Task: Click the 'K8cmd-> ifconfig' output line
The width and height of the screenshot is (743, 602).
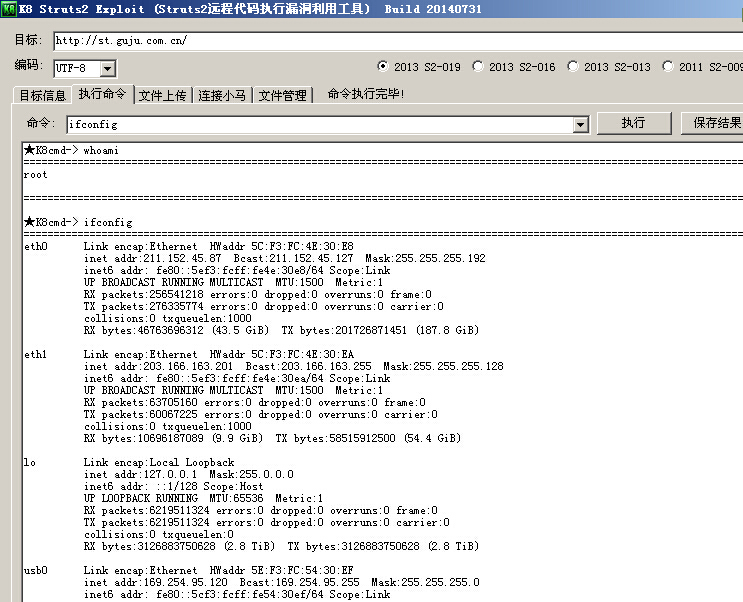Action: (78, 222)
